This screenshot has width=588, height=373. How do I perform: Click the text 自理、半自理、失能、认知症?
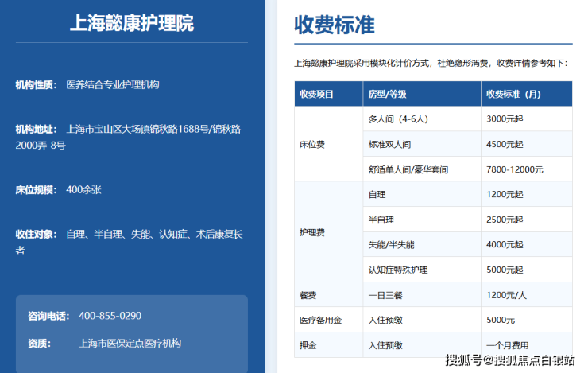click(x=126, y=235)
